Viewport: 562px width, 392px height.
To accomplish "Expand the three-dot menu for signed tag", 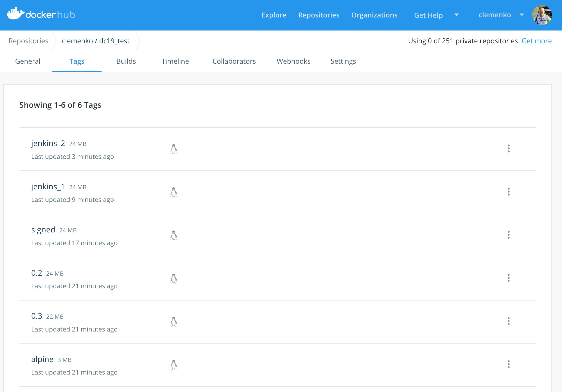I will pyautogui.click(x=509, y=235).
